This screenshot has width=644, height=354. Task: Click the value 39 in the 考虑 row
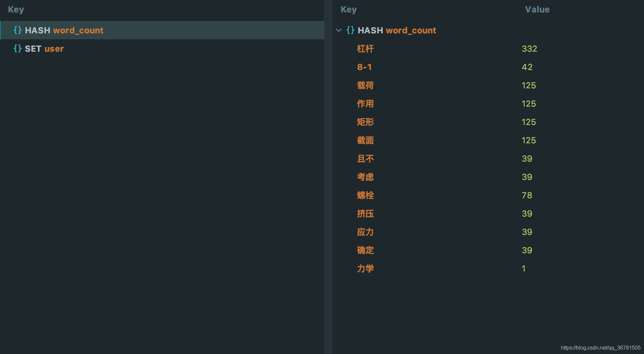point(527,177)
